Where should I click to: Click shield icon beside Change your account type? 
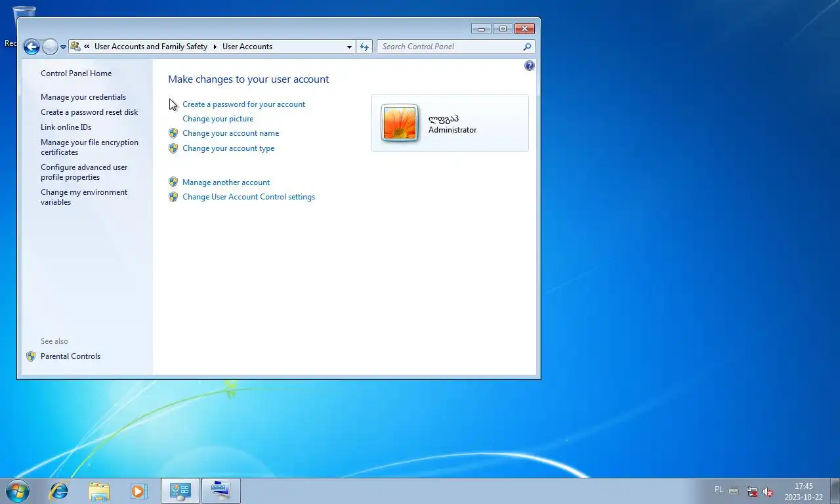click(x=173, y=148)
